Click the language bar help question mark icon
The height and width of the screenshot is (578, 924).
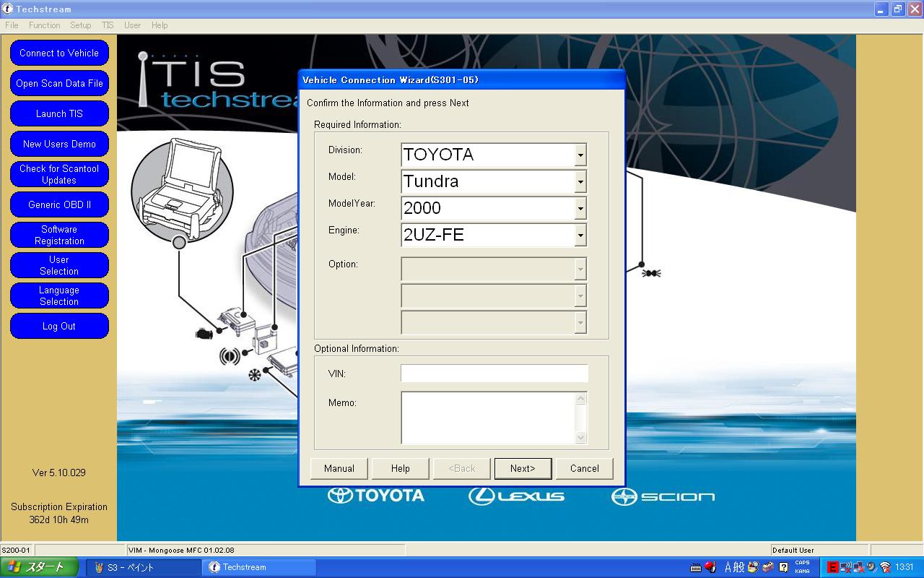(784, 568)
